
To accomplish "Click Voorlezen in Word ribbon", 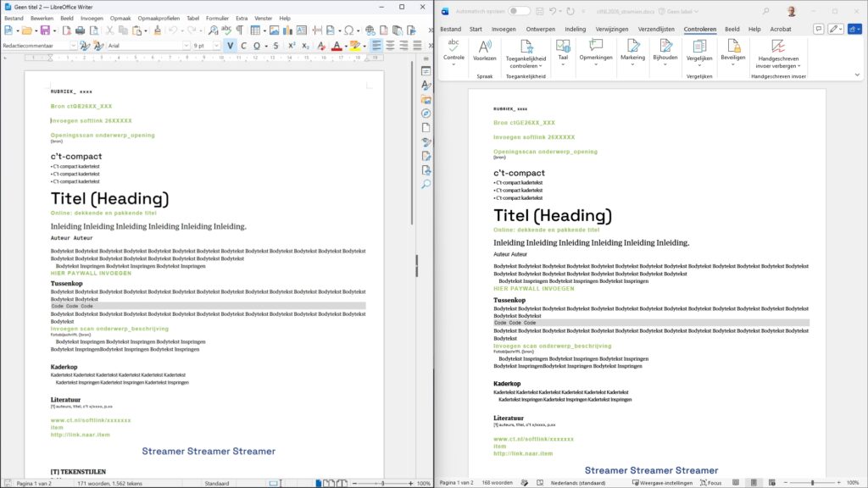I will coord(484,51).
